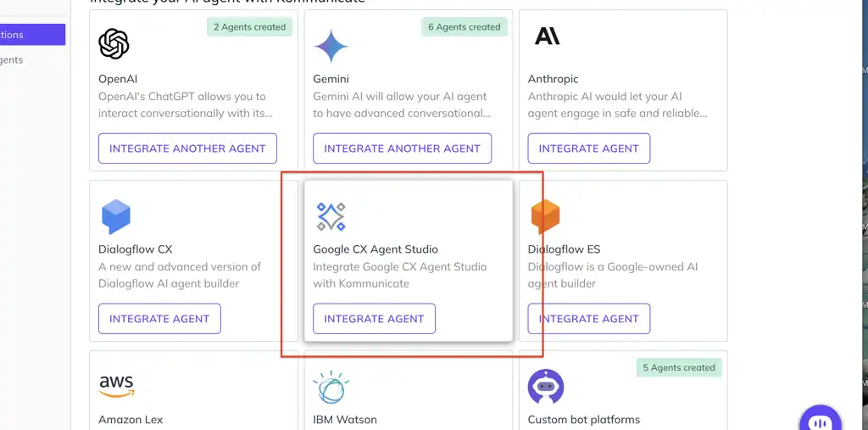
Task: Click Integrate Agent for Dialogflow CX
Action: [x=159, y=319]
